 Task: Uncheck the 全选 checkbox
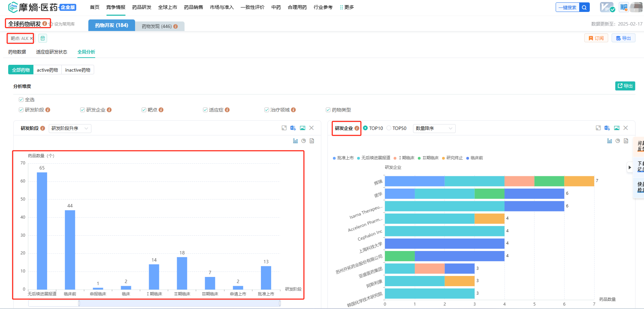pyautogui.click(x=21, y=100)
